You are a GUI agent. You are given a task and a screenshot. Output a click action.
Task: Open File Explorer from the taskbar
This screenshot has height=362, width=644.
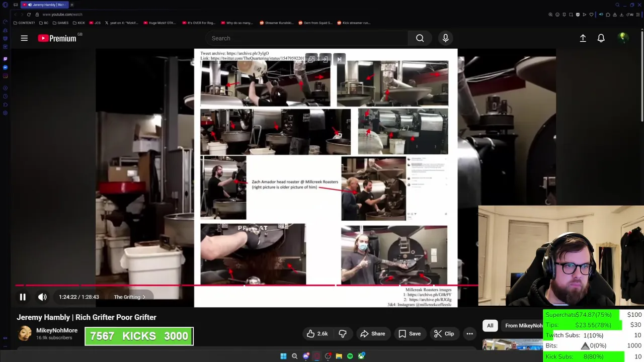(339, 356)
